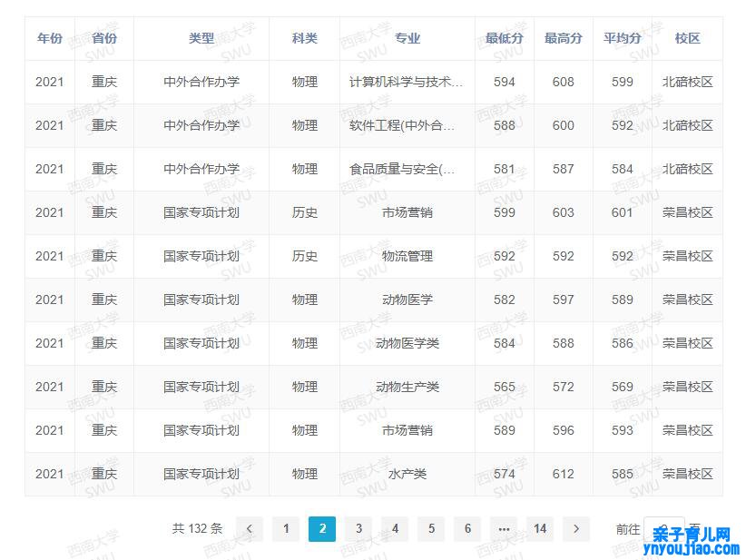The width and height of the screenshot is (746, 560).
Task: Click the 最低分 column header
Action: tap(504, 38)
